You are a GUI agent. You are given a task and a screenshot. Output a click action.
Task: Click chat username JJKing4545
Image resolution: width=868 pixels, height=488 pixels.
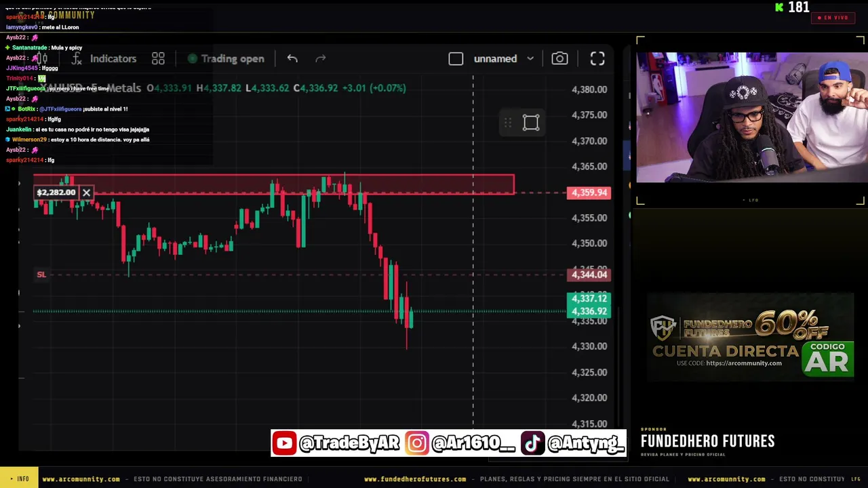(x=22, y=68)
